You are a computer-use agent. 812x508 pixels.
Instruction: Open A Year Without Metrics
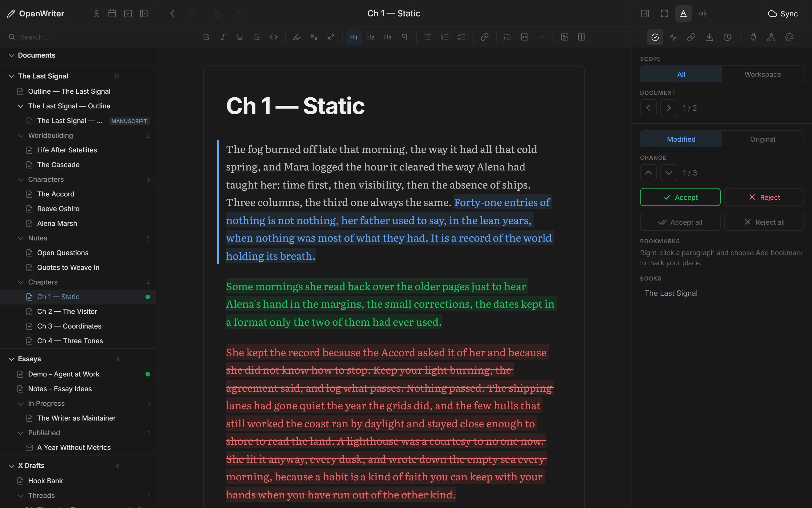[x=78, y=448]
